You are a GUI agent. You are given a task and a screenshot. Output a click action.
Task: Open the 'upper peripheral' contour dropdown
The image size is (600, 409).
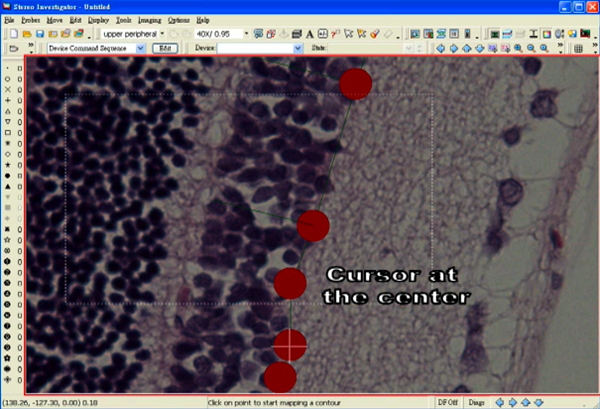[164, 33]
